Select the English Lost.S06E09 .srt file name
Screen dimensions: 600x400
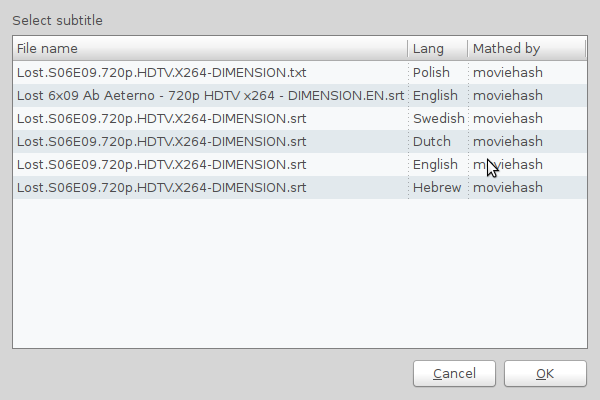161,165
